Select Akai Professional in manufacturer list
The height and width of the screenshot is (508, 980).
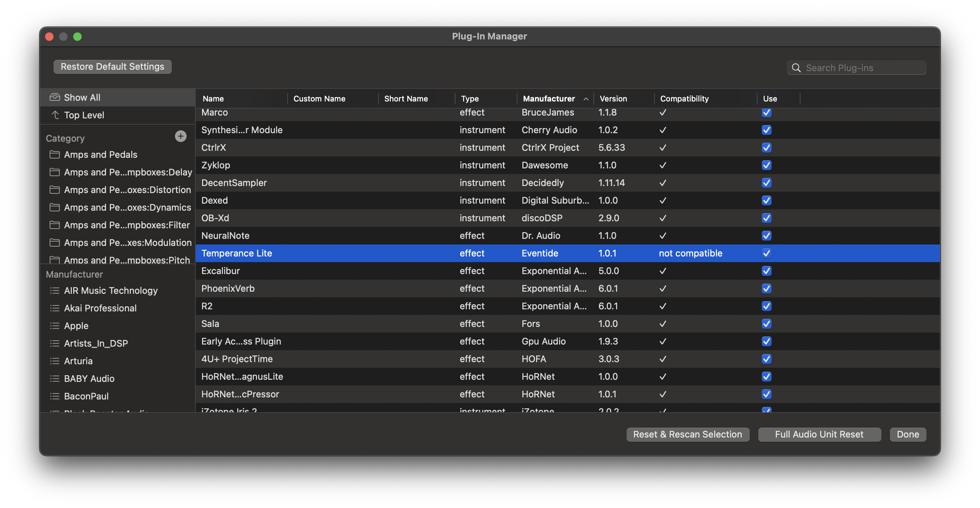(x=100, y=308)
